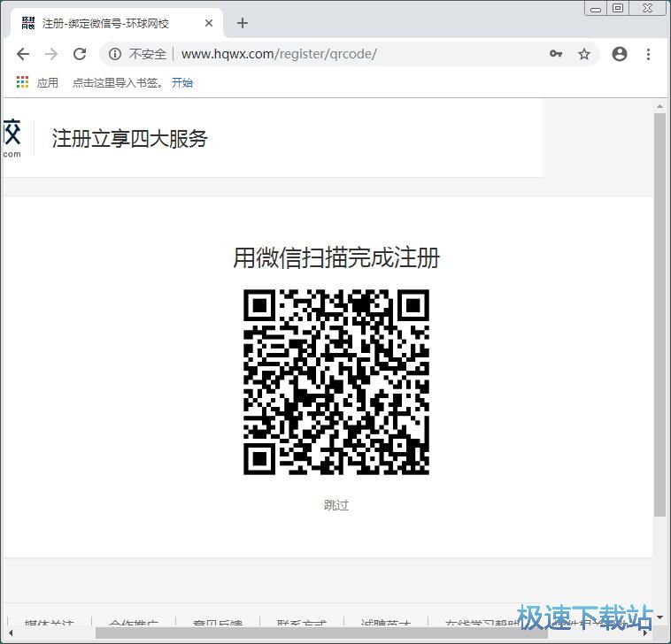Viewport: 671px width, 644px height.
Task: Reload the current page
Action: pos(80,54)
